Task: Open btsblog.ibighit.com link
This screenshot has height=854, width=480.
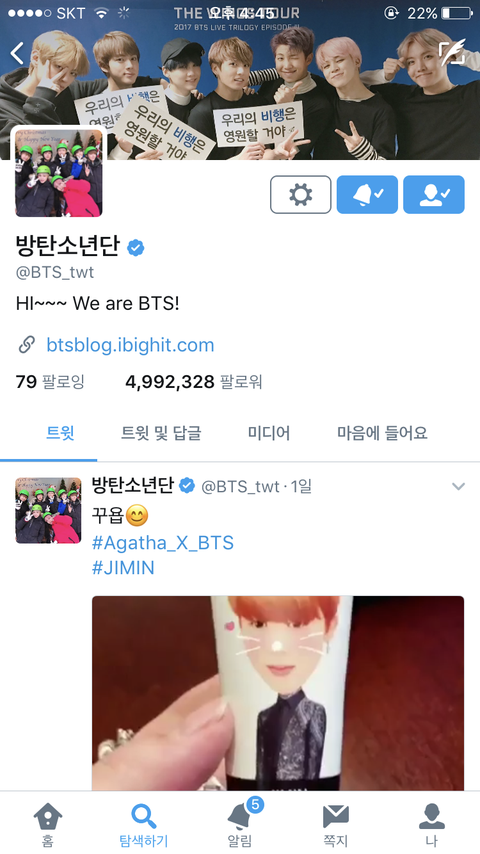Action: click(x=130, y=345)
